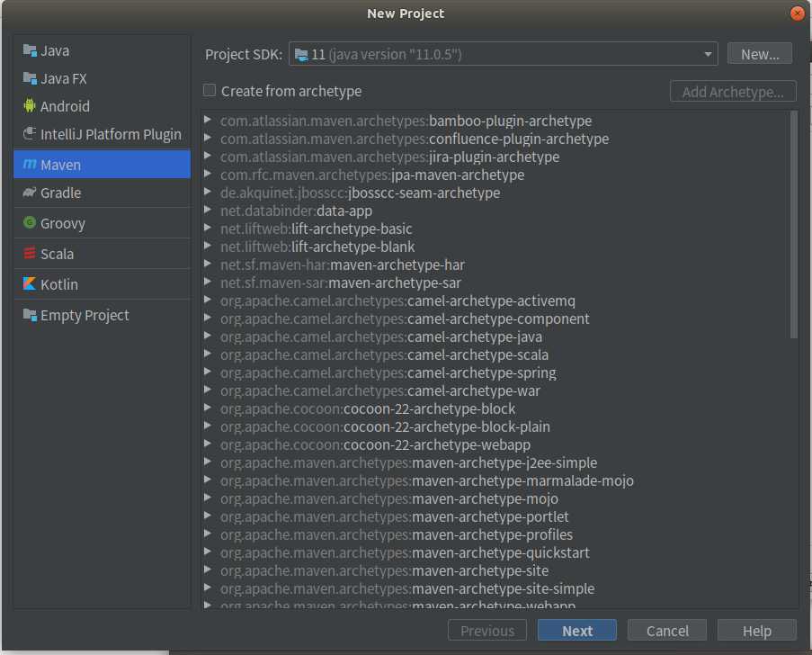Select maven-archetype-portlet row
The height and width of the screenshot is (655, 812).
(496, 516)
